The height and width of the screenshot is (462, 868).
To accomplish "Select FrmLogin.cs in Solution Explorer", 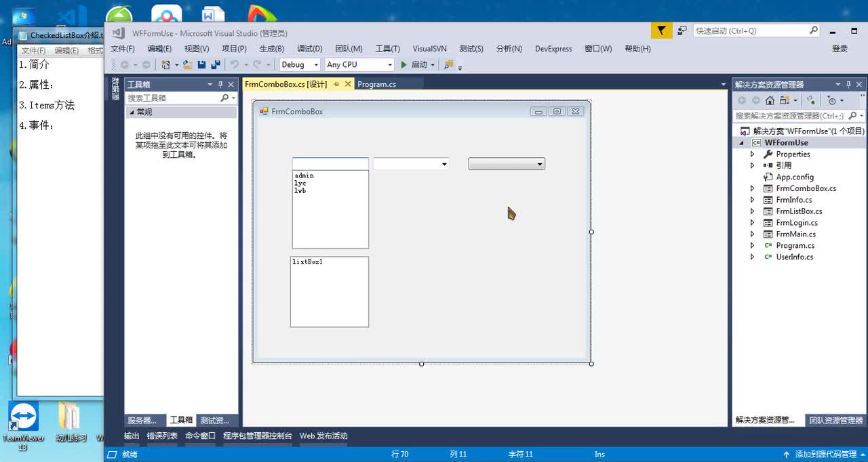I will pyautogui.click(x=797, y=223).
